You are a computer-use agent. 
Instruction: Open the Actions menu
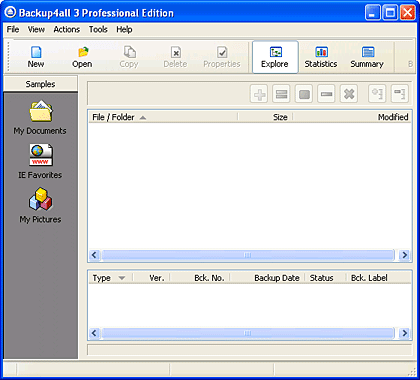click(x=67, y=29)
